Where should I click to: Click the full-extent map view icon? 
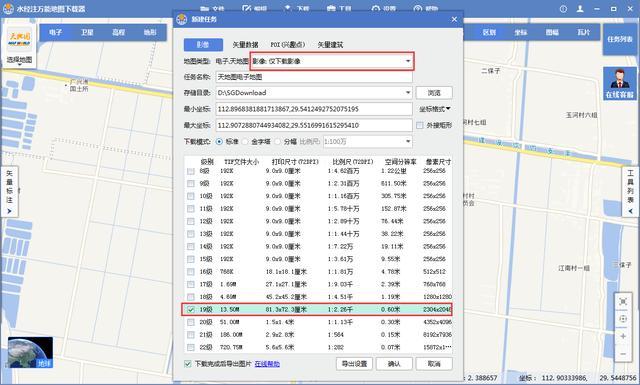623,302
